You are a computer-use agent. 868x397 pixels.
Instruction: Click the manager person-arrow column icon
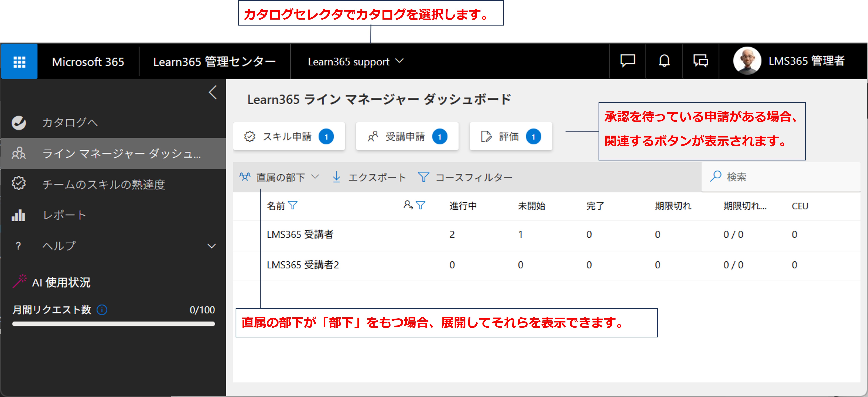click(x=408, y=205)
